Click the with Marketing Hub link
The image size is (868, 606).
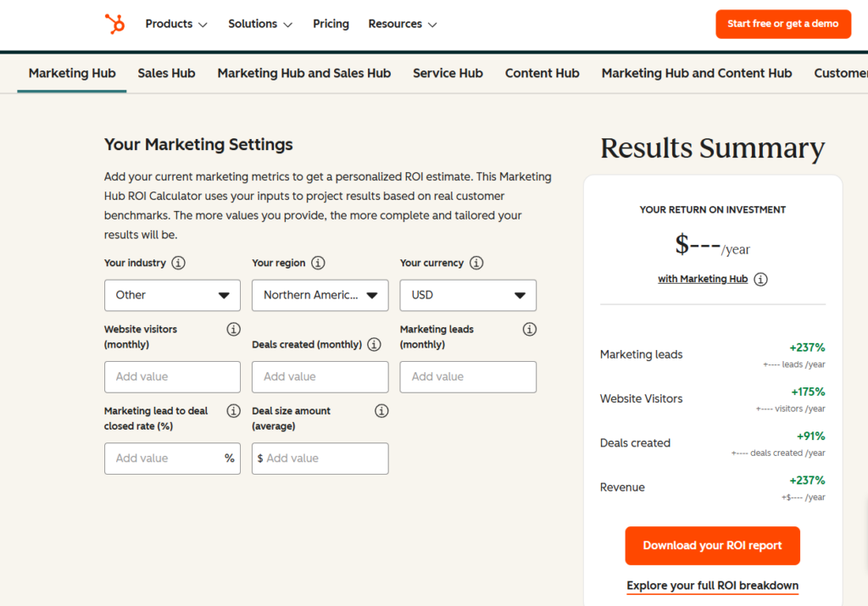[x=703, y=279]
